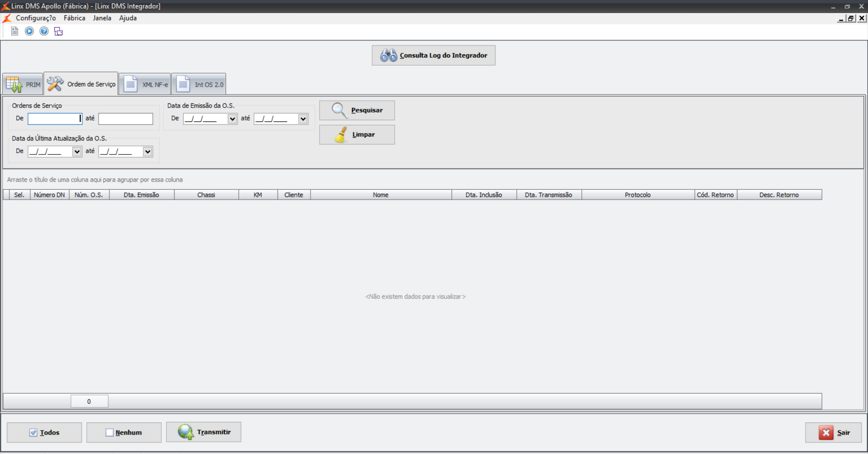Open the Fábrica menu
This screenshot has width=868, height=454.
click(x=75, y=18)
